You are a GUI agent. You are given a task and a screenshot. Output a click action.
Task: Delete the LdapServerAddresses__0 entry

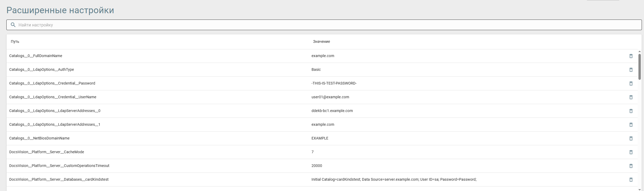point(631,111)
